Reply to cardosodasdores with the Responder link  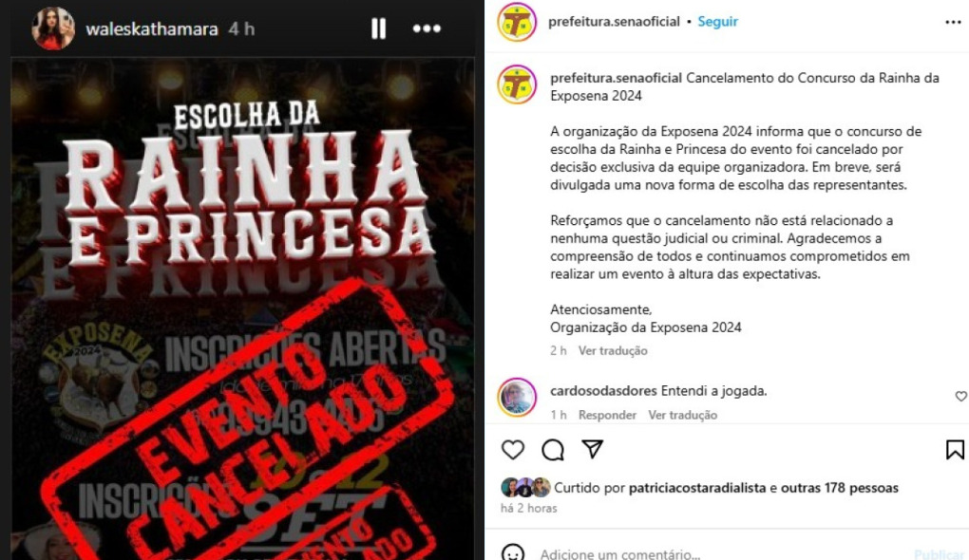(x=607, y=415)
